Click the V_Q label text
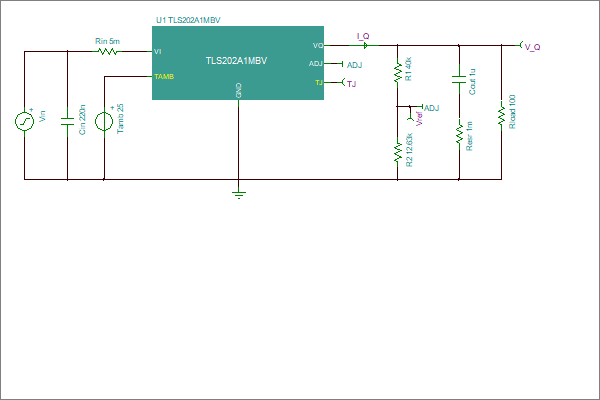600x400 pixels. coord(532,47)
